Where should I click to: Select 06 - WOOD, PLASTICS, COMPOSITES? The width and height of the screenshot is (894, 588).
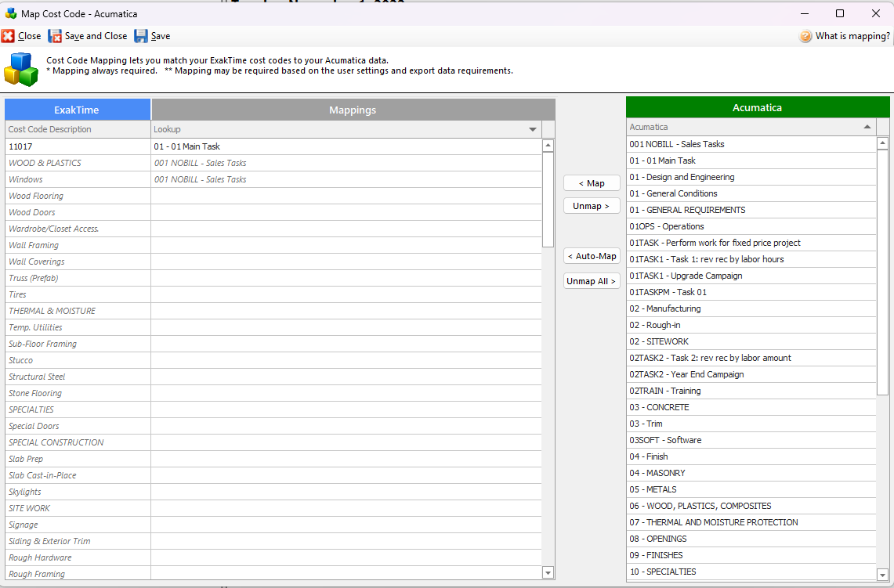751,506
